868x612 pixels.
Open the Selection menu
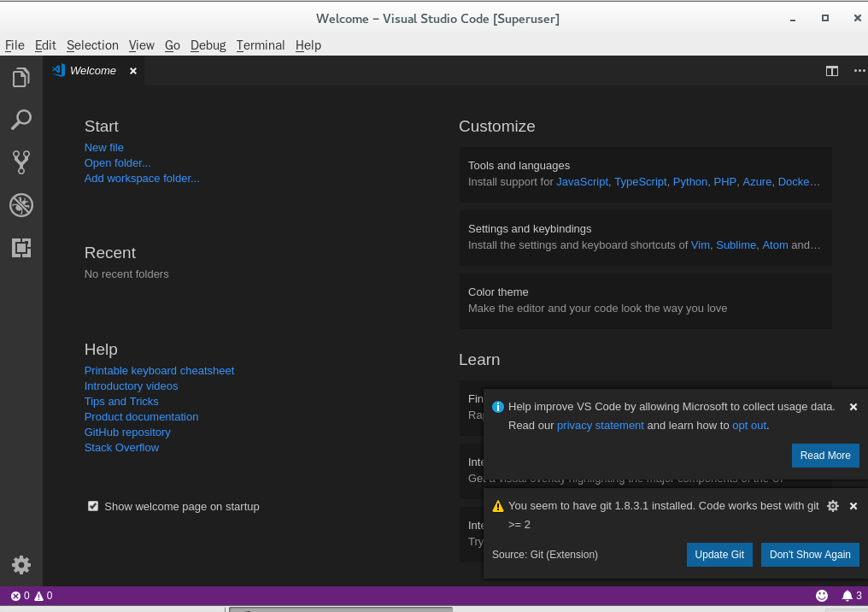coord(92,45)
